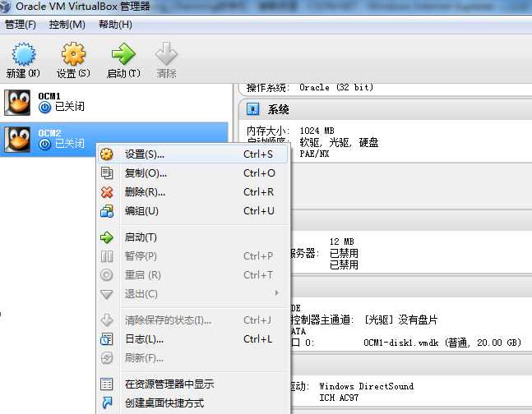Click 清除 toolbar label
Screen dimensions: 532x414
click(166, 73)
